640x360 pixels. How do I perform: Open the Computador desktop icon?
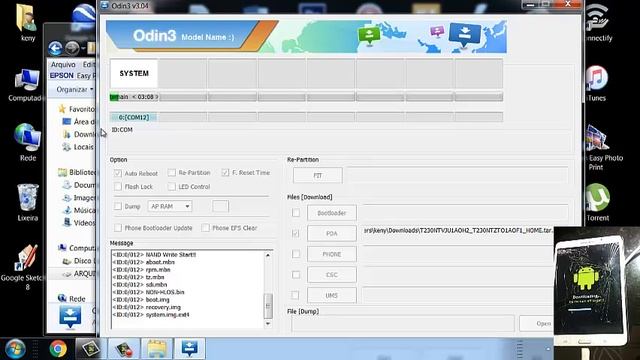pyautogui.click(x=26, y=85)
